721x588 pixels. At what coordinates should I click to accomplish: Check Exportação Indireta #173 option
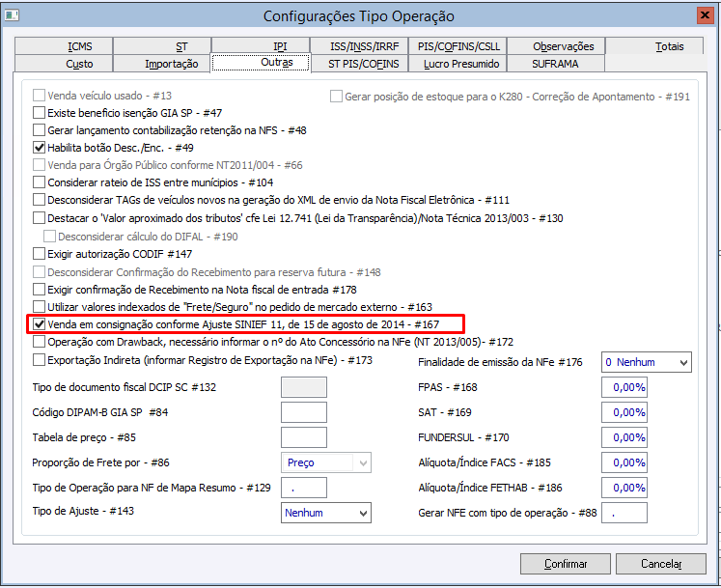(39, 360)
